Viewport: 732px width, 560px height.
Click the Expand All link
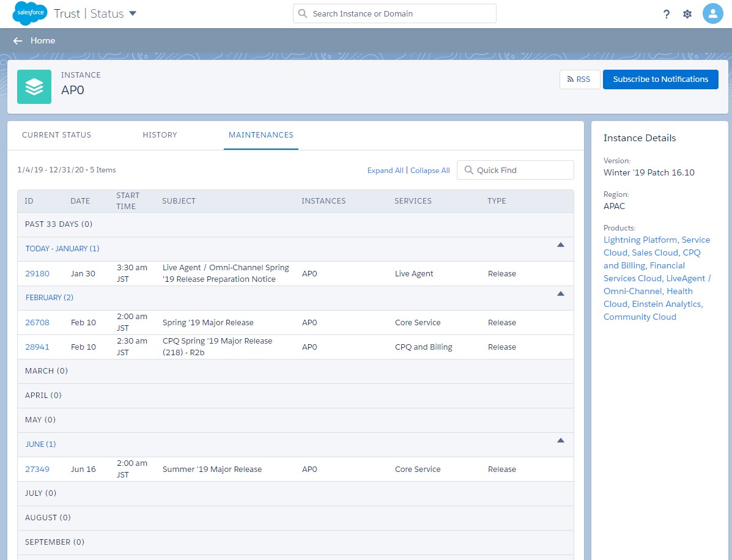(x=385, y=171)
